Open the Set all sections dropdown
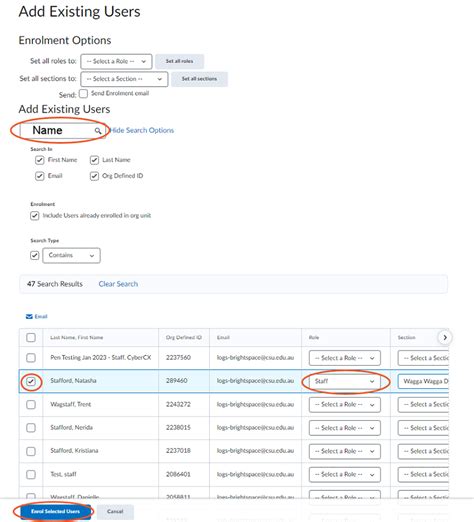474x522 pixels. [124, 79]
